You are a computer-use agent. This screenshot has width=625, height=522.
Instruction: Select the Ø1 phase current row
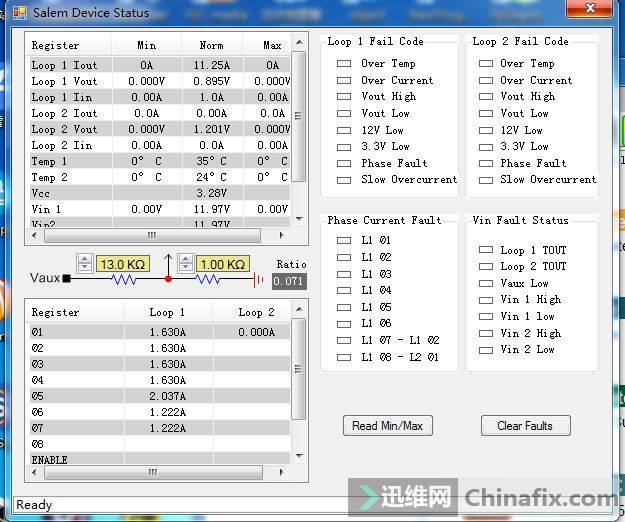click(x=160, y=332)
